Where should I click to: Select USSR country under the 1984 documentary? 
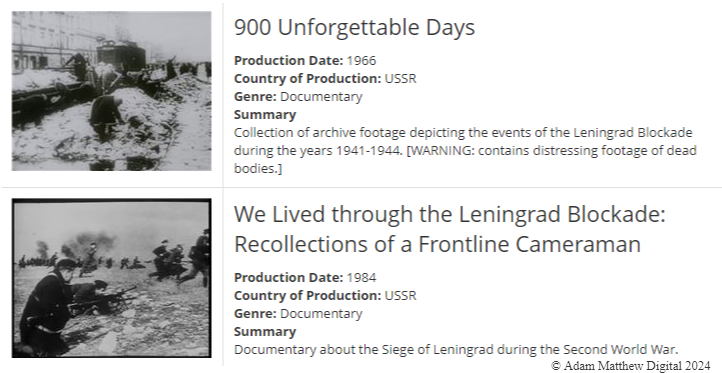(401, 296)
